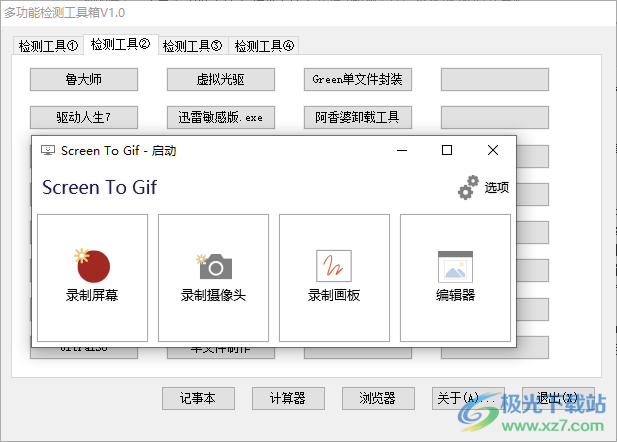Run 迅雷敏感版.exe
The width and height of the screenshot is (617, 442).
(221, 117)
